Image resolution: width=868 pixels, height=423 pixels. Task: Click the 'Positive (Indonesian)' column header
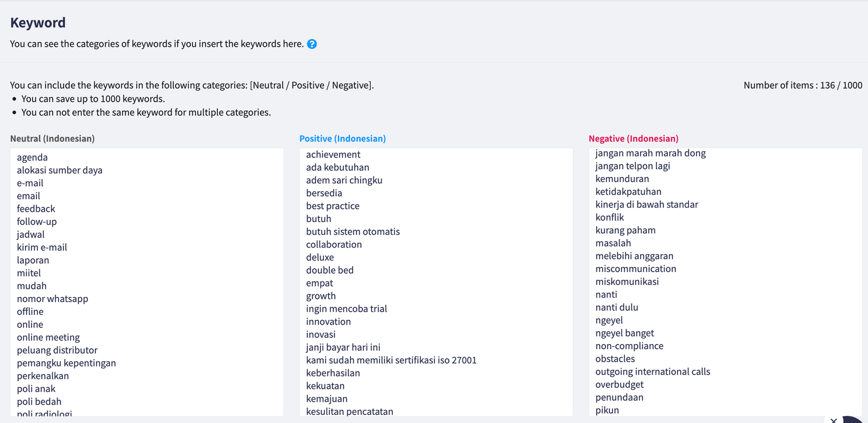[x=343, y=138]
